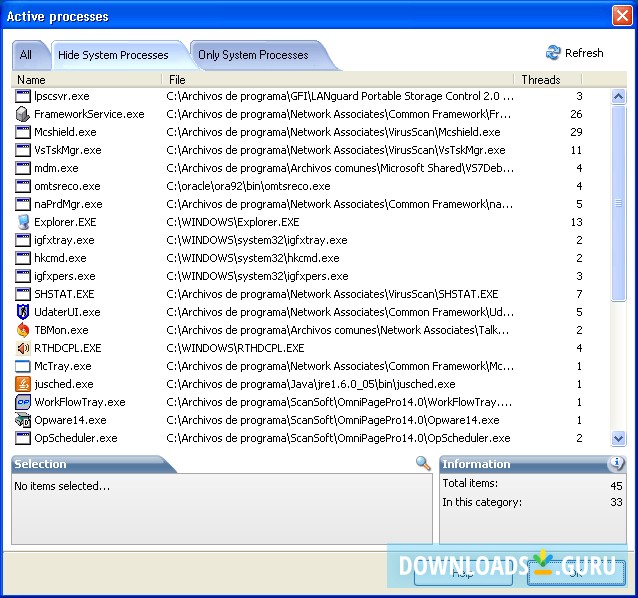Viewport: 638px width, 598px height.
Task: Select the omtsreco.exe oracle file path
Action: [x=248, y=186]
